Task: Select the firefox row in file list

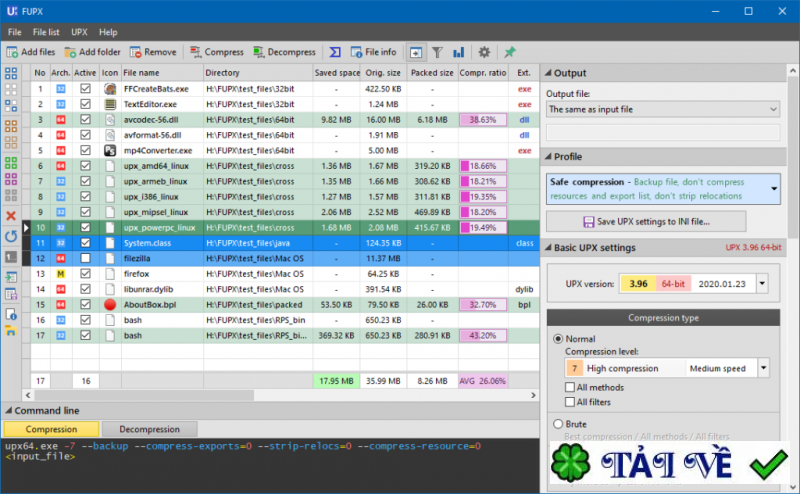Action: [160, 273]
